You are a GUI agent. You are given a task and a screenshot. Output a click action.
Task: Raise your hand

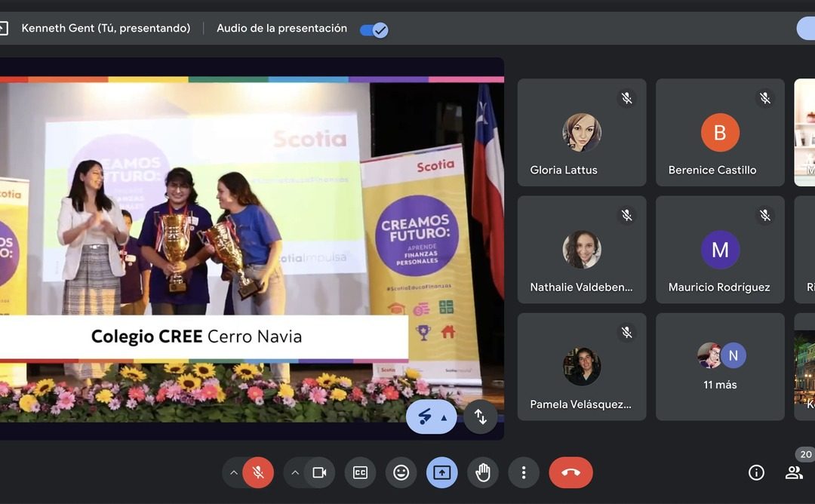pos(483,472)
